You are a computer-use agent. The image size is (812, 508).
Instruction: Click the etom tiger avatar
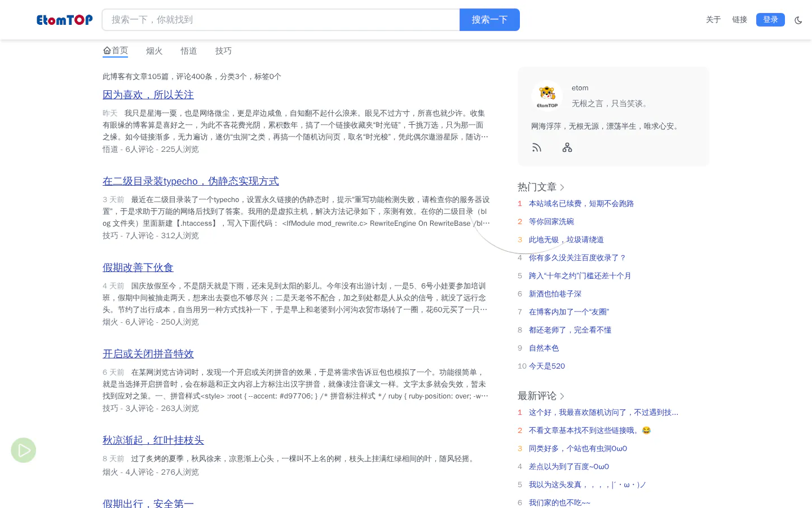coord(547,96)
